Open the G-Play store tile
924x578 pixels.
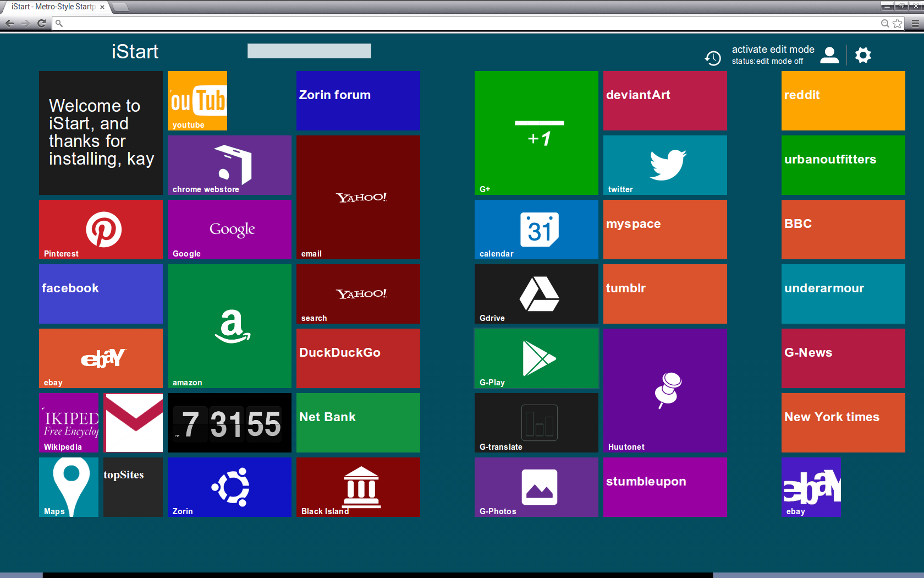click(536, 358)
